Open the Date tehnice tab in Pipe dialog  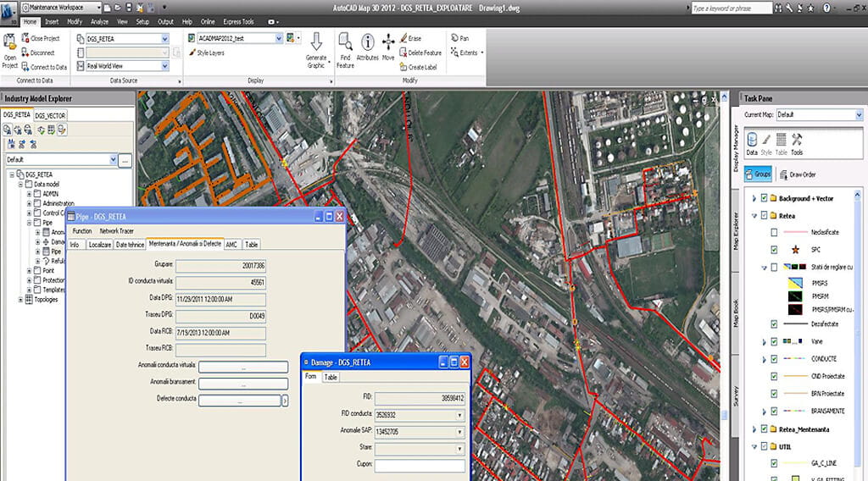coord(130,245)
